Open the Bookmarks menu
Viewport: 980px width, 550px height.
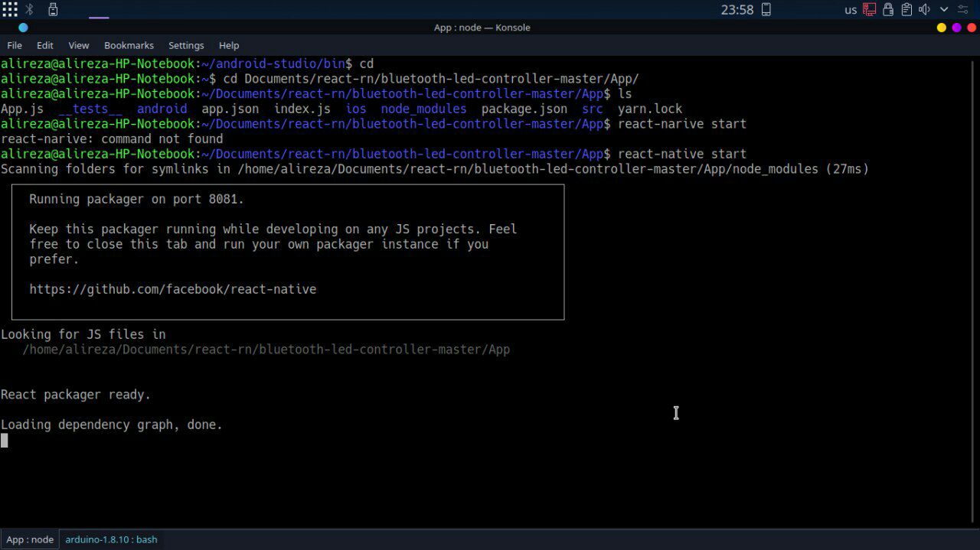(x=129, y=45)
